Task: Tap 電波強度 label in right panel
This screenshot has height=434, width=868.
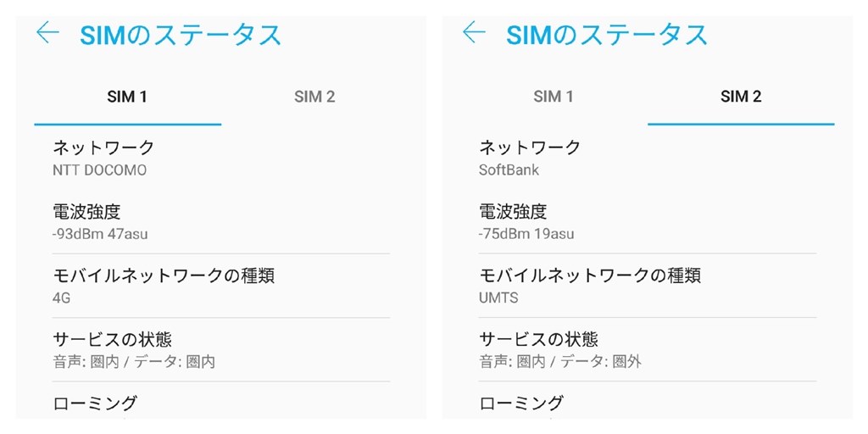Action: pos(513,211)
